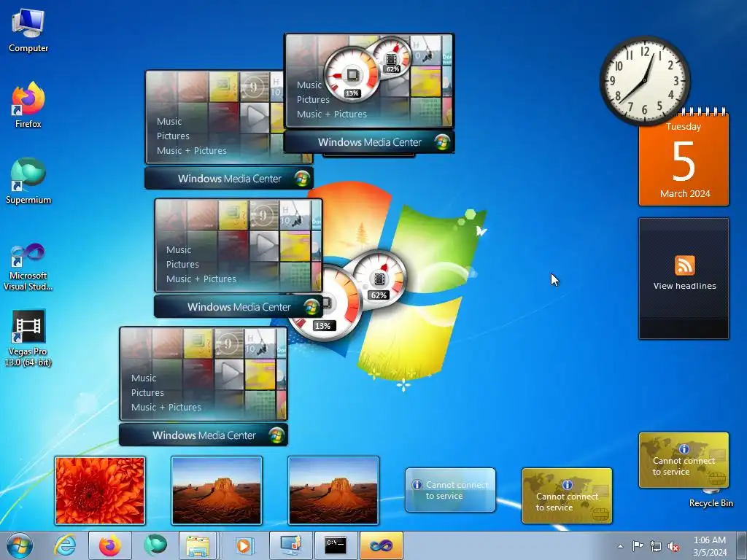Open Windows Explorer from the taskbar
The image size is (747, 560).
198,545
